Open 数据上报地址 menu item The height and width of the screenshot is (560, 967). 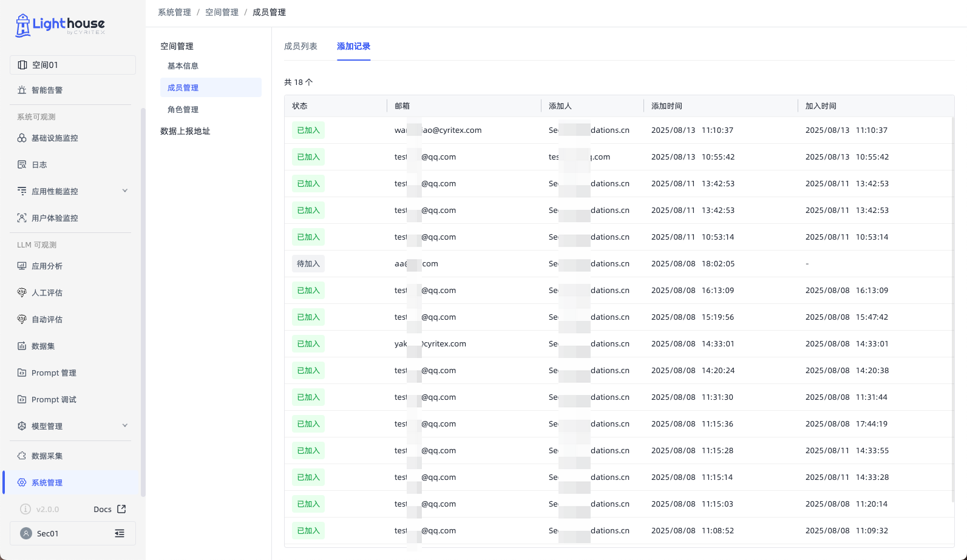click(185, 131)
